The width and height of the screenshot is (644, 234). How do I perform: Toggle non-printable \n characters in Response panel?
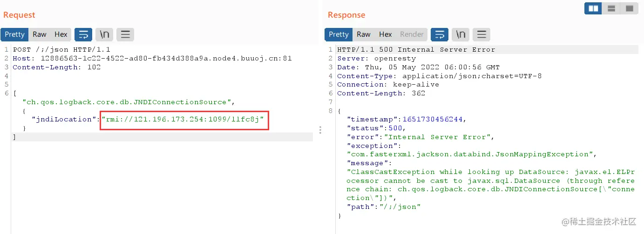click(x=461, y=34)
